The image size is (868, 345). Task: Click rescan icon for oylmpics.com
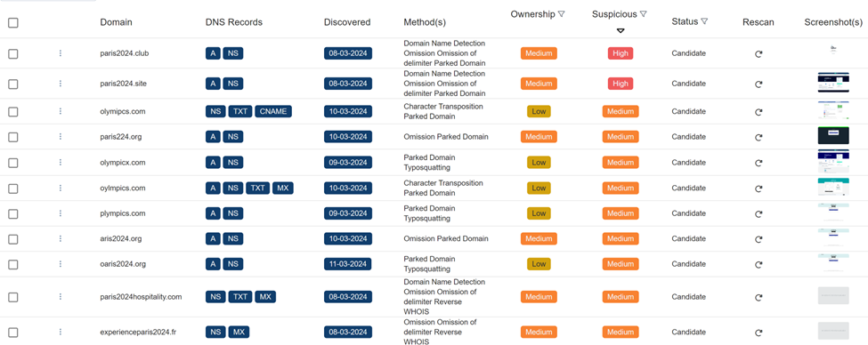tap(758, 189)
